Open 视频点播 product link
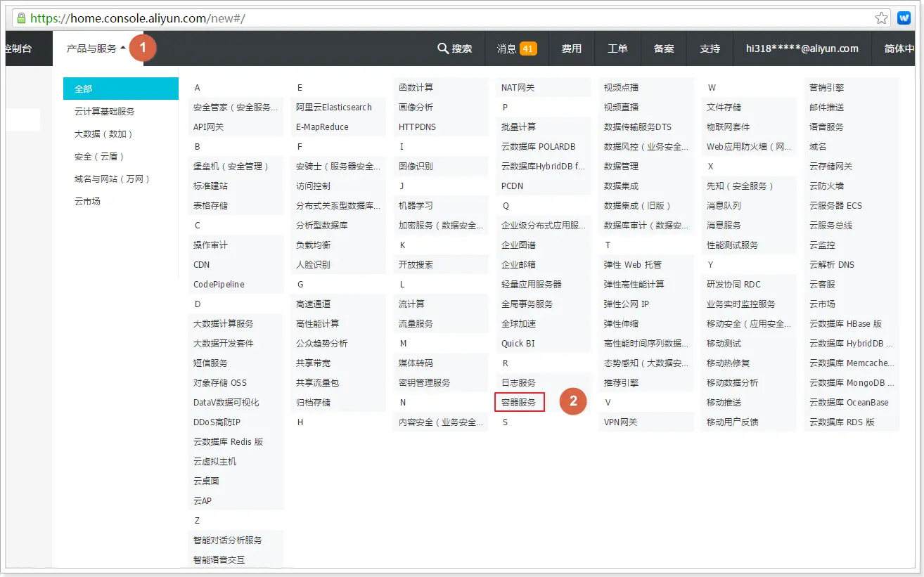This screenshot has height=577, width=924. [621, 88]
